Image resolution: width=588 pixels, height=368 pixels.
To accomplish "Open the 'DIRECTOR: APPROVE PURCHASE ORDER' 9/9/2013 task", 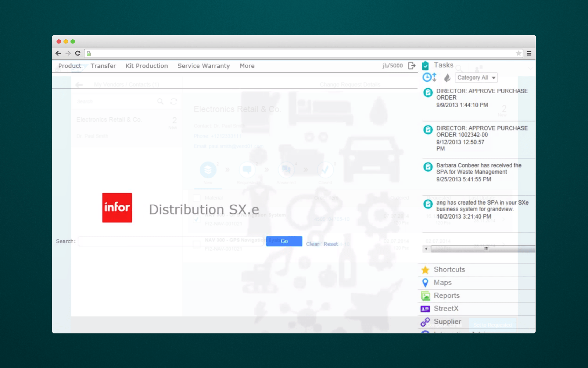I will 482,98.
